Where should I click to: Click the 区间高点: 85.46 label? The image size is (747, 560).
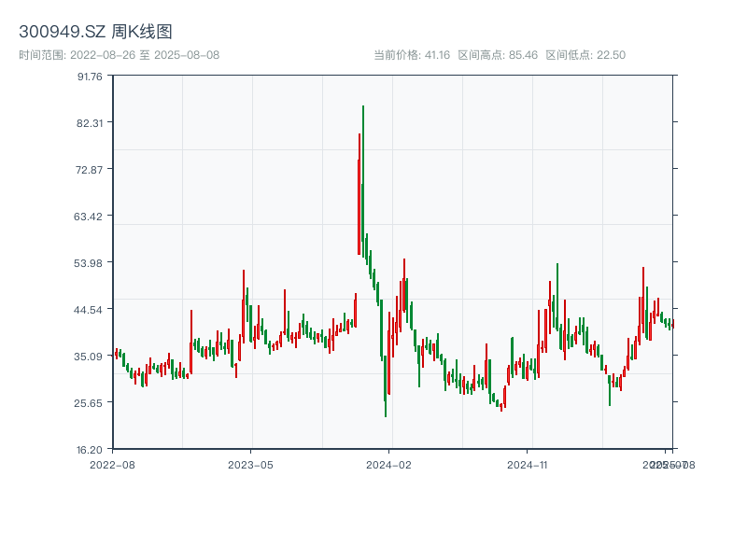(x=498, y=55)
